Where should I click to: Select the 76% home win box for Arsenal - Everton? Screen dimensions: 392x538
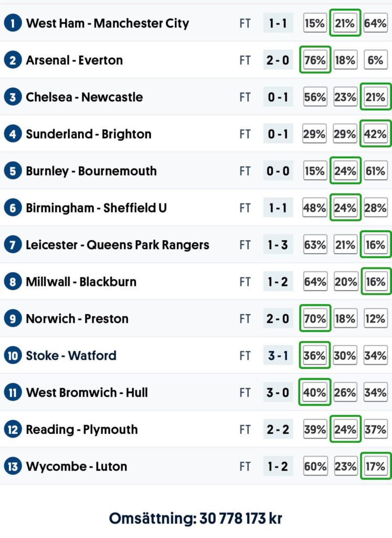pyautogui.click(x=315, y=60)
